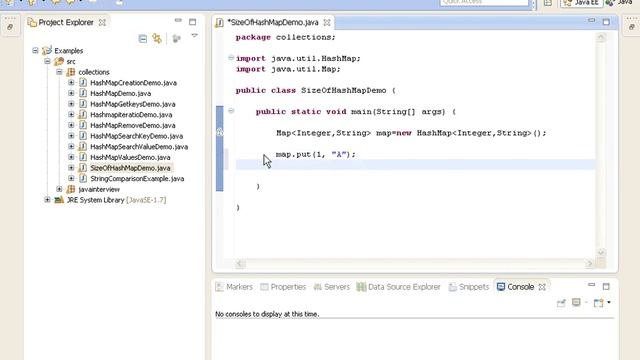
Task: Minimize the Console panel
Action: pos(591,284)
